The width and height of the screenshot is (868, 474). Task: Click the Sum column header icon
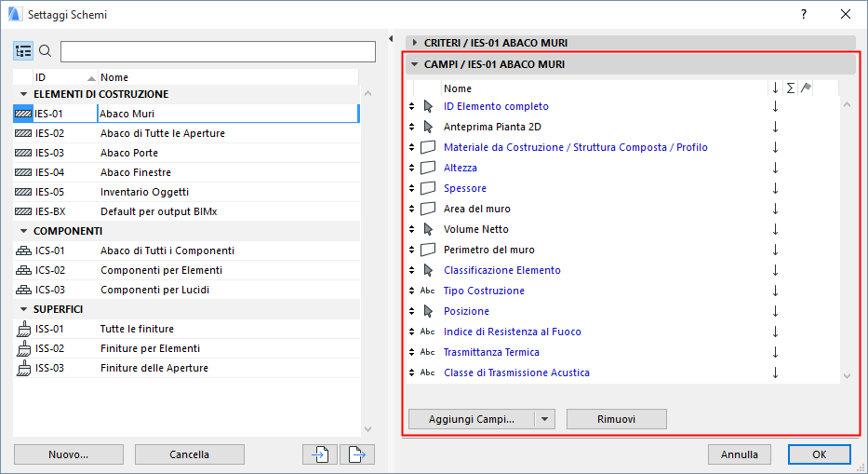point(791,88)
